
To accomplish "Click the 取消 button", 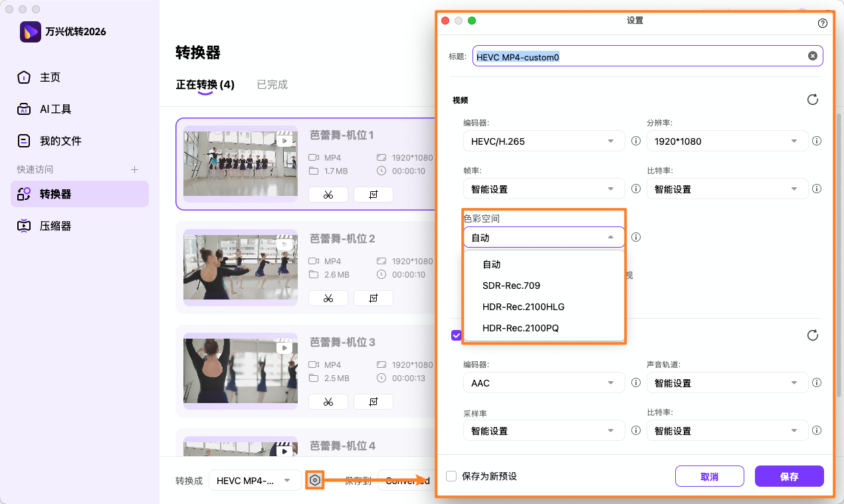I will tap(710, 477).
